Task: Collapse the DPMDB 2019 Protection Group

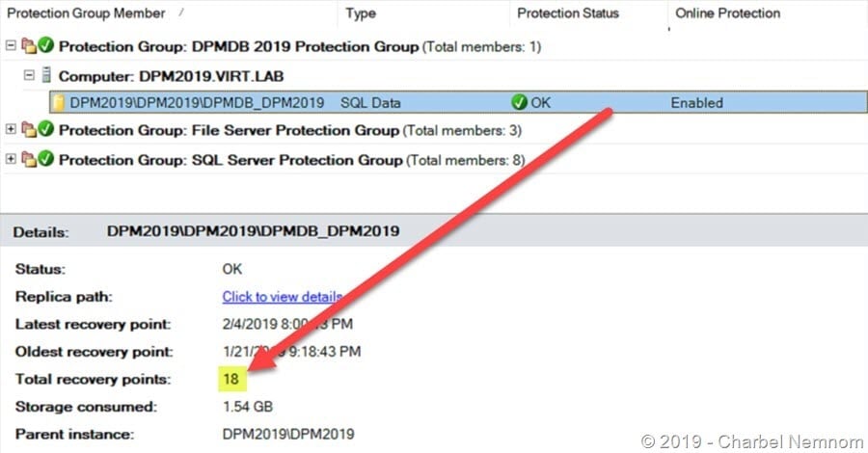Action: coord(11,45)
